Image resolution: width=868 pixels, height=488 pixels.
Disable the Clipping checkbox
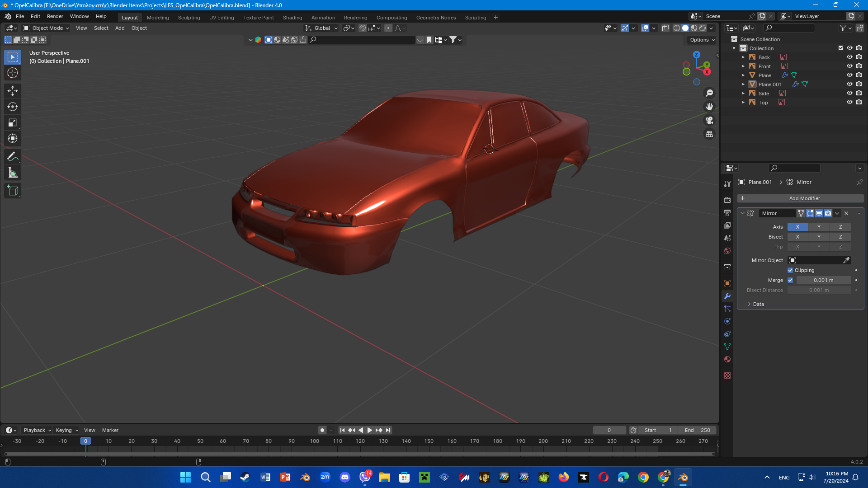click(x=790, y=270)
